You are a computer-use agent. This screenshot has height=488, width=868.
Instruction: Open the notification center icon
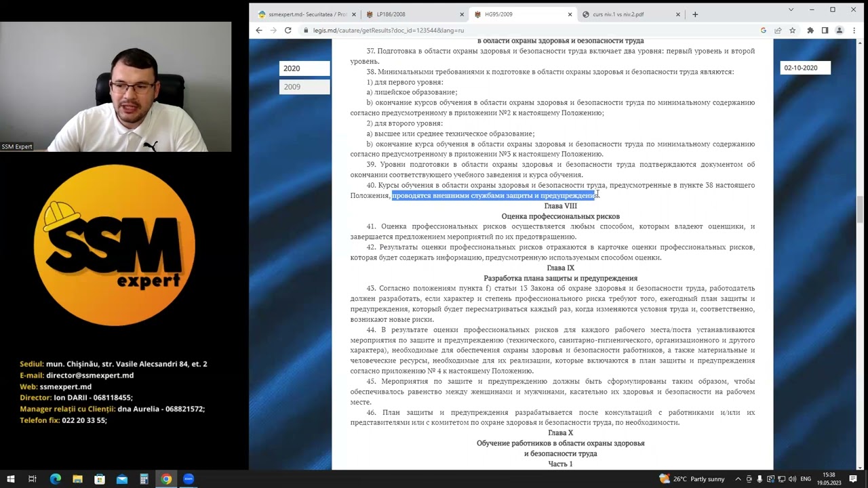(x=853, y=479)
